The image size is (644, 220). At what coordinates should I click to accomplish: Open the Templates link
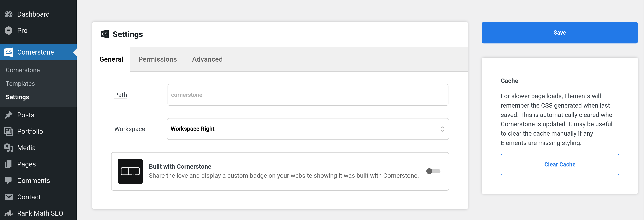[20, 83]
